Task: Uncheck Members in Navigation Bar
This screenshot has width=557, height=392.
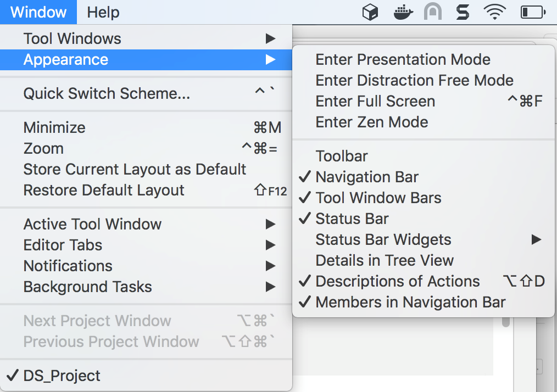Action: 410,302
